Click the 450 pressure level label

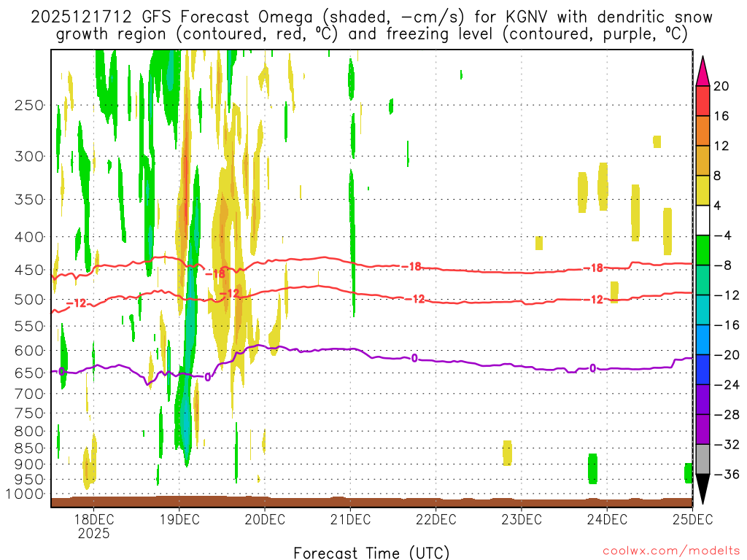coord(29,270)
